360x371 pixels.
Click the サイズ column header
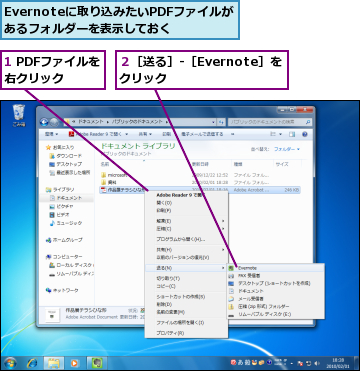click(x=287, y=164)
